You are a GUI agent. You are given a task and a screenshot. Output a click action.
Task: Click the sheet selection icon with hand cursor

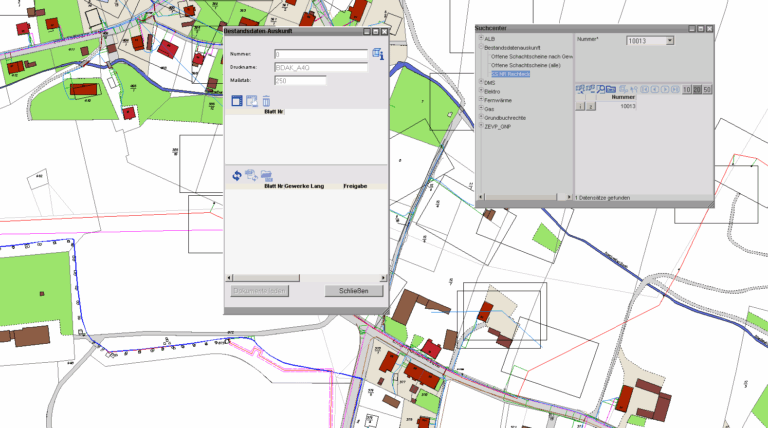[x=252, y=101]
